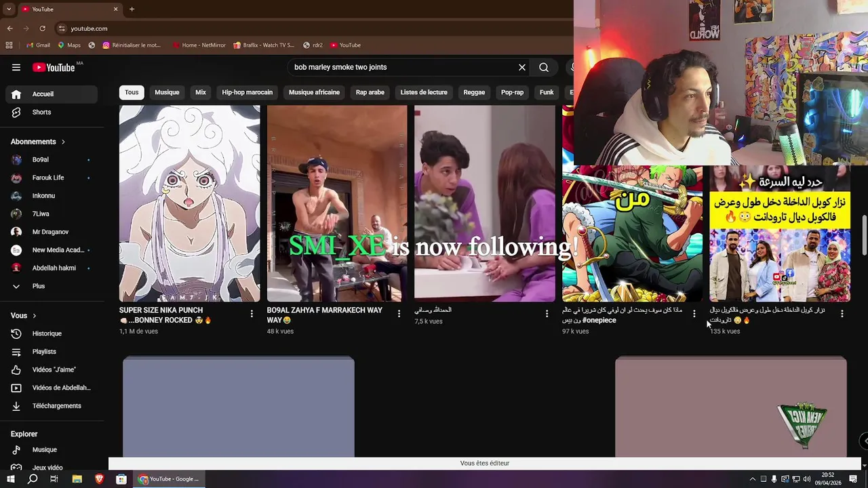Click the page vertical scrollbar thumb
Screen dimensions: 868x488
(x=864, y=236)
